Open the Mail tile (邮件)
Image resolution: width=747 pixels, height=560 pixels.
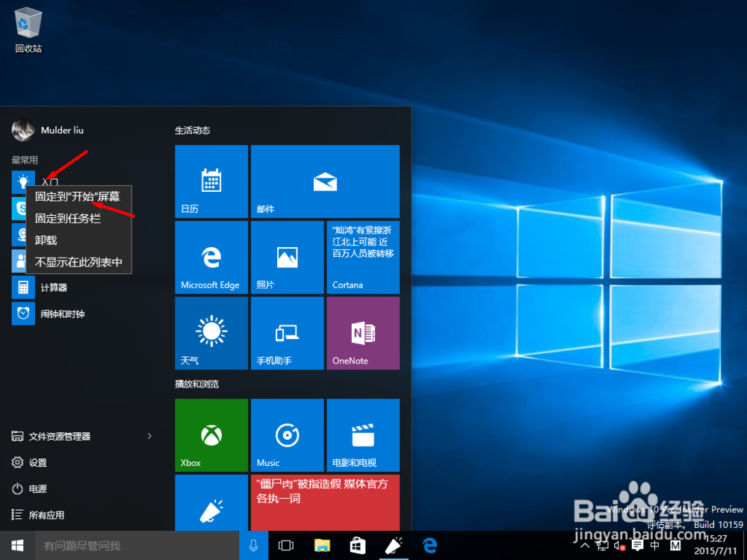[325, 181]
